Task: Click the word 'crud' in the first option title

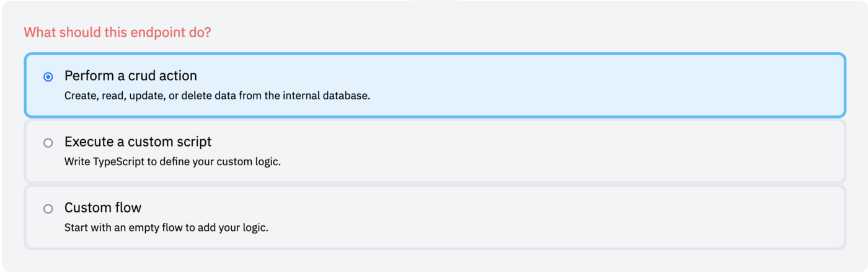Action: pos(142,76)
